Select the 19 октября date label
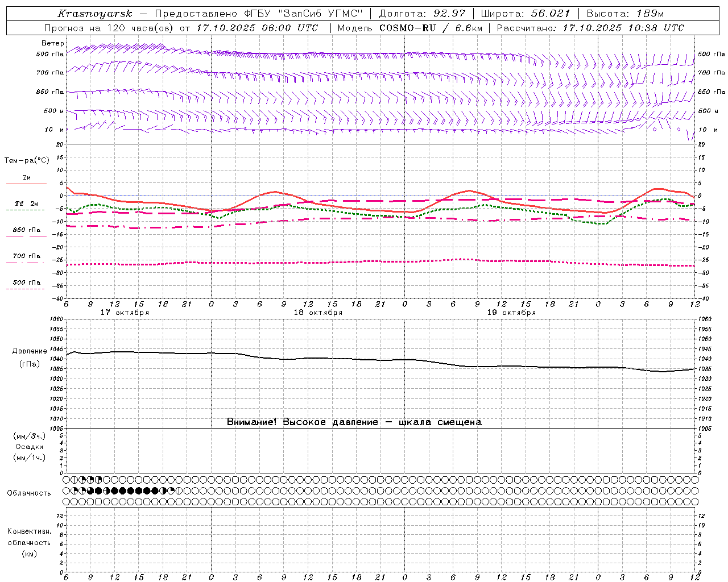The width and height of the screenshot is (728, 582). [511, 313]
